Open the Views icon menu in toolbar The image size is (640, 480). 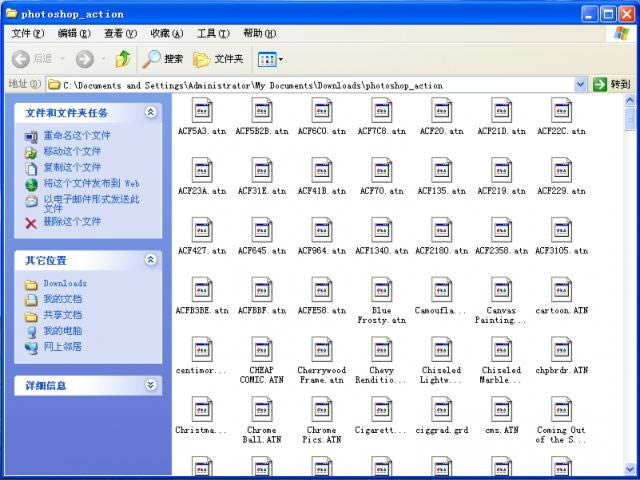click(267, 60)
